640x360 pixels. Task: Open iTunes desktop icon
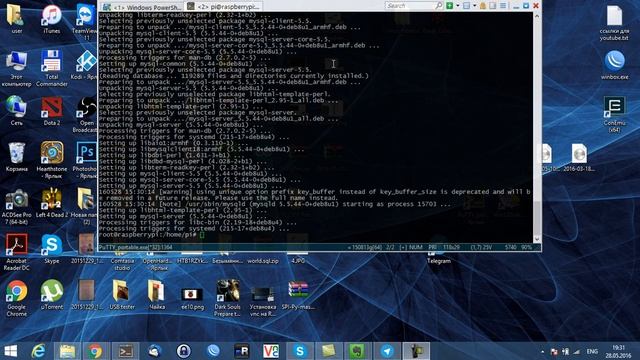[51, 19]
